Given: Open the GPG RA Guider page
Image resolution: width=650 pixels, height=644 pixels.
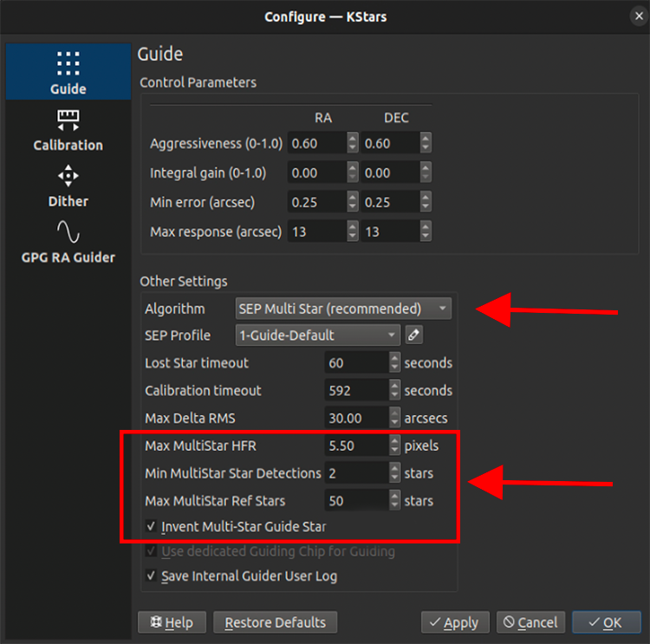Looking at the screenshot, I should point(68,242).
